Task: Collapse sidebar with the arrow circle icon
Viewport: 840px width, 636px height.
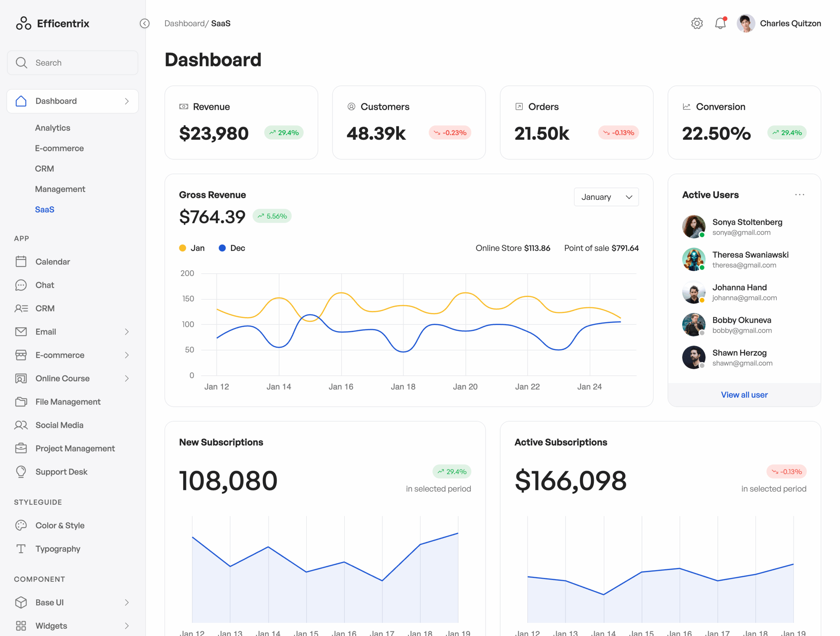Action: 145,24
